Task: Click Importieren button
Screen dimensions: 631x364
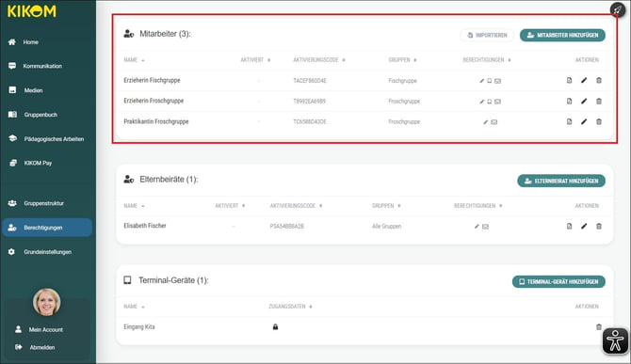Action: 487,36
